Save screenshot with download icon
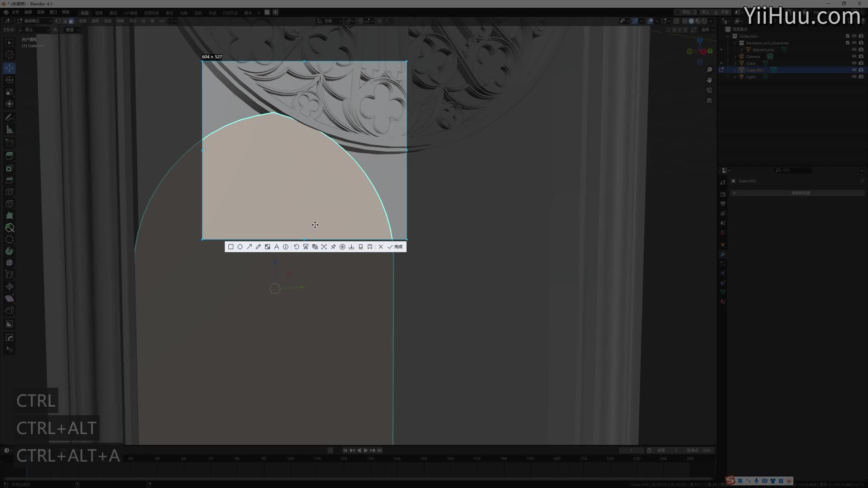The image size is (868, 488). pyautogui.click(x=351, y=247)
